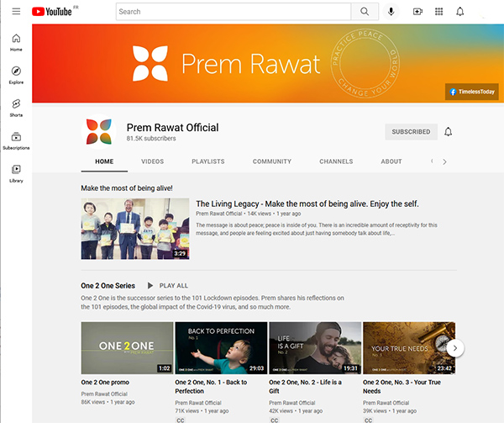The image size is (504, 423).
Task: Click the search magnifier button
Action: [365, 12]
